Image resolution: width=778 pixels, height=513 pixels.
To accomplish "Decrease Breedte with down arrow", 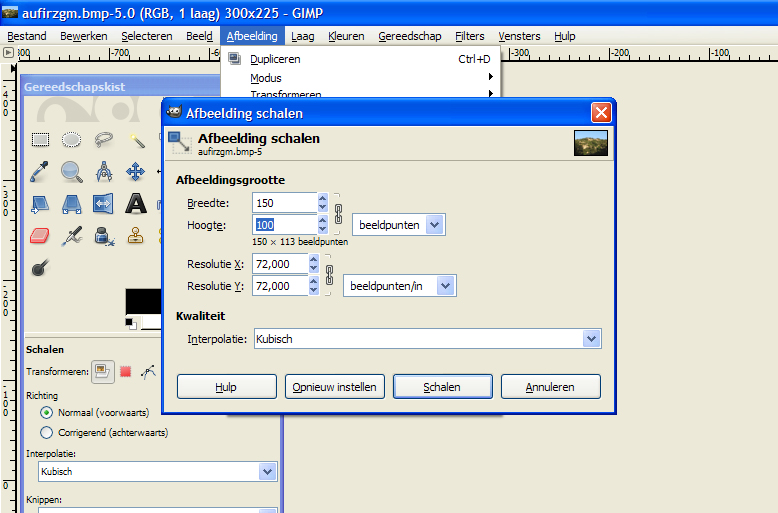I will (x=323, y=207).
